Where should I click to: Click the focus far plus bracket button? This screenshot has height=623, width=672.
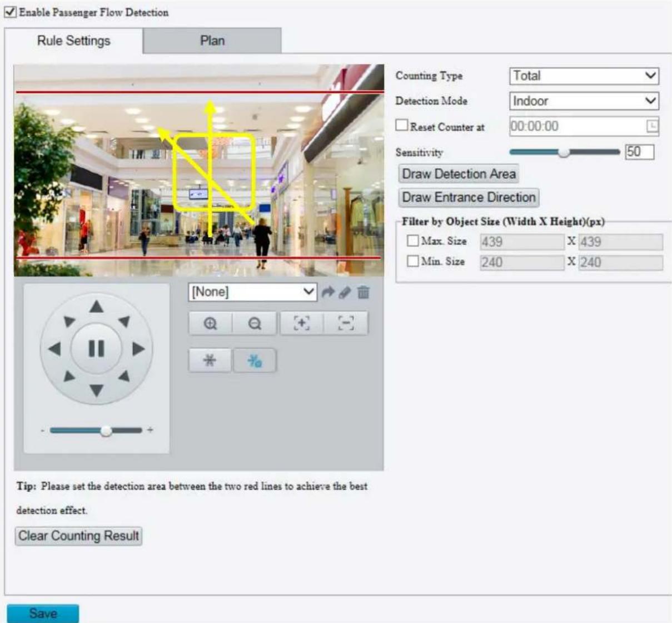pyautogui.click(x=301, y=324)
